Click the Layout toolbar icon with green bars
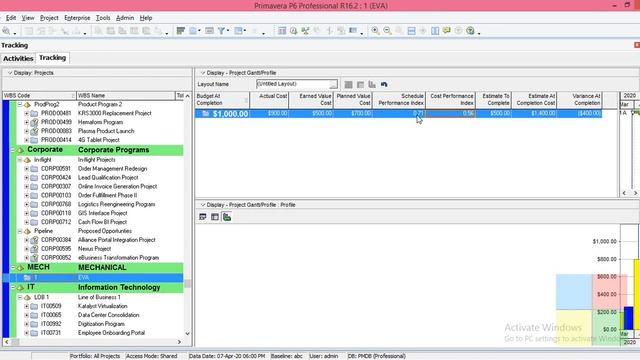 [x=180, y=31]
